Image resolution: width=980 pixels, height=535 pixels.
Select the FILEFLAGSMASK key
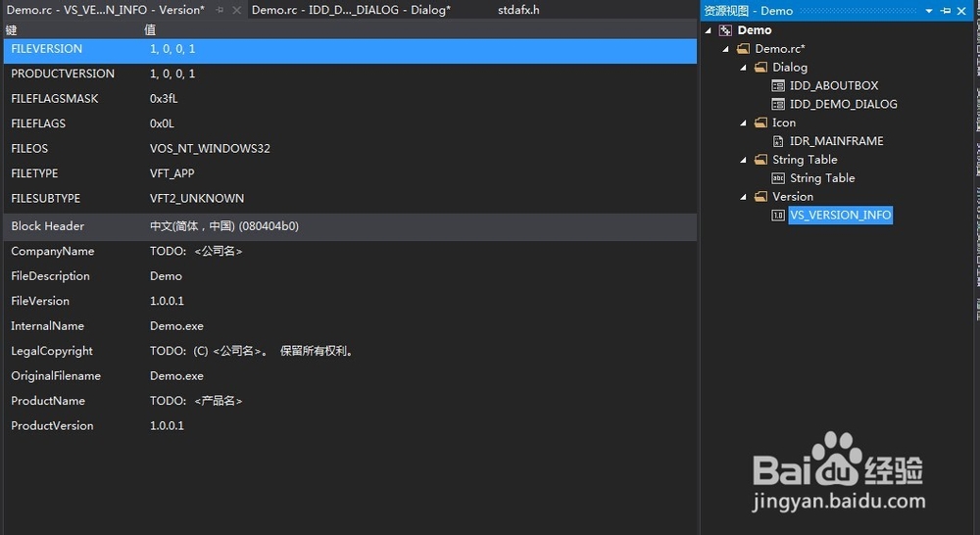coord(54,99)
